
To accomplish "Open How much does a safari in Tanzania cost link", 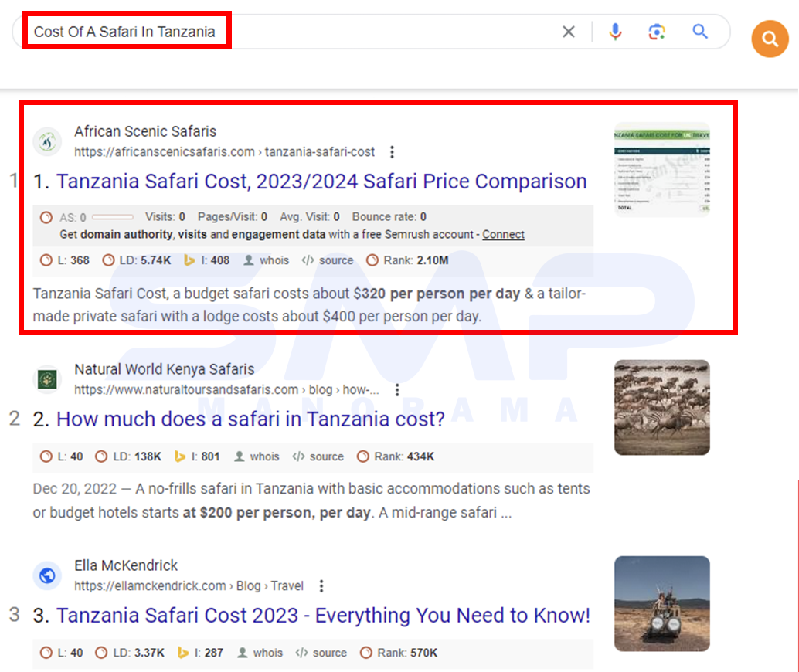I will pos(250,419).
